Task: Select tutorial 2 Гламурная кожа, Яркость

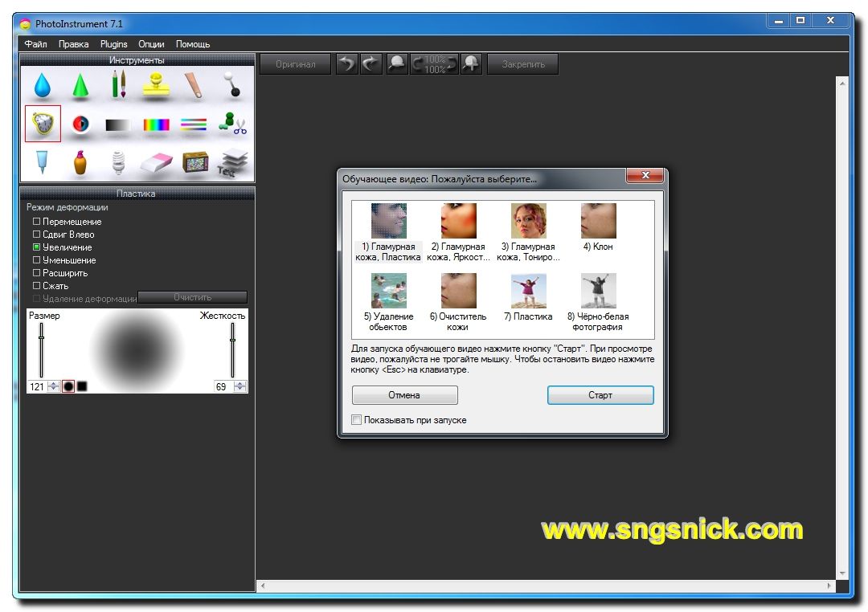Action: point(458,233)
